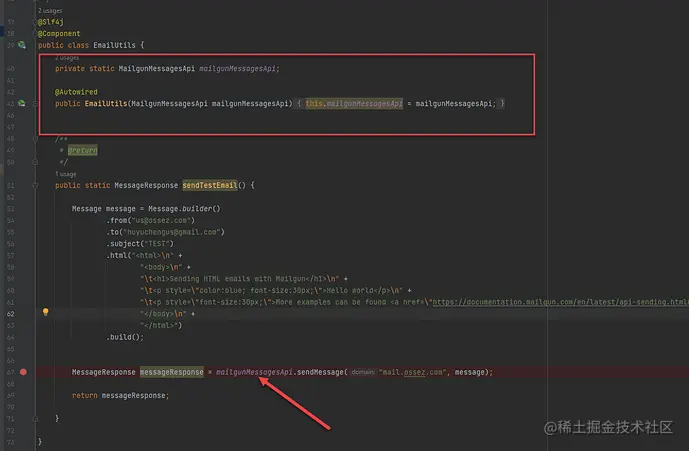Click the 'Hello world' paragraph string on line 60
Viewport: 689px width, 451px height.
pyautogui.click(x=271, y=291)
